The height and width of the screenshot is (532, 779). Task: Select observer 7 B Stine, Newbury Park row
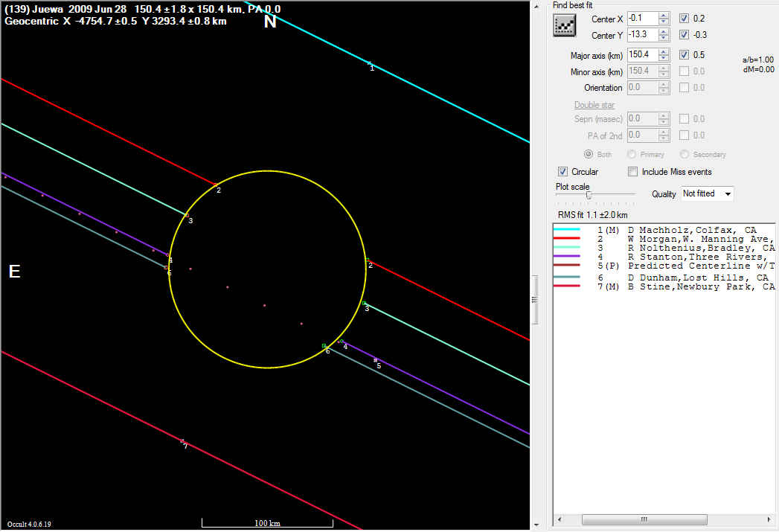click(664, 286)
